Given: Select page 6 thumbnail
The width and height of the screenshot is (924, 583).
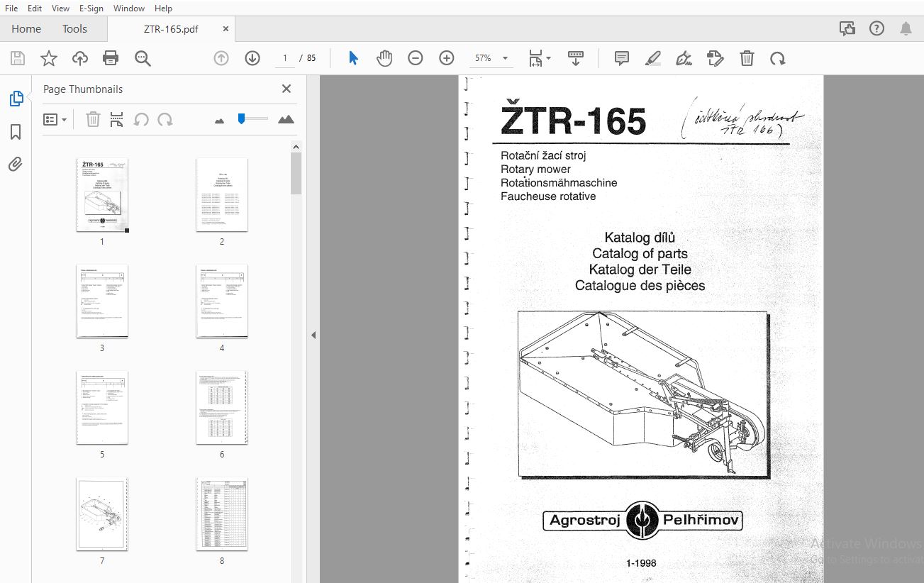Looking at the screenshot, I should point(222,408).
